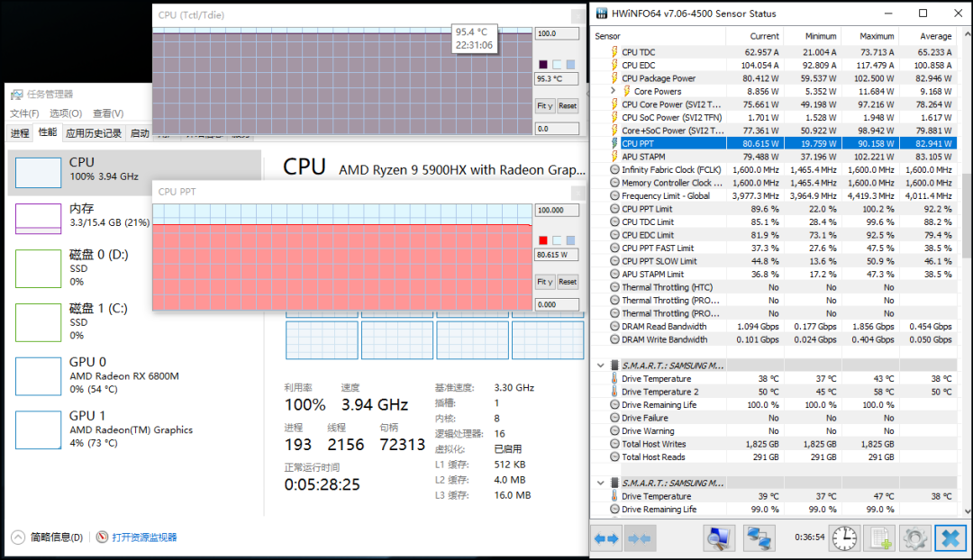Screen dimensions: 973x560
Task: Collapse Task Manager to brief info view
Action: [x=49, y=537]
